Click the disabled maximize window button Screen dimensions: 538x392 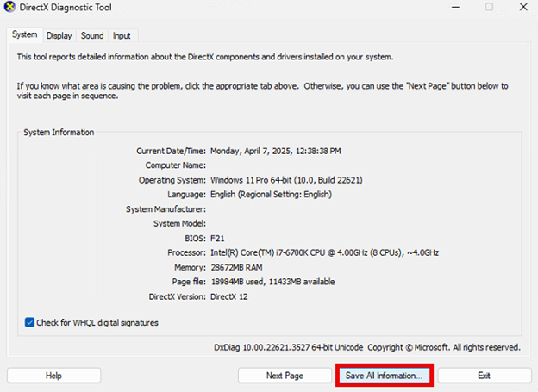point(488,8)
